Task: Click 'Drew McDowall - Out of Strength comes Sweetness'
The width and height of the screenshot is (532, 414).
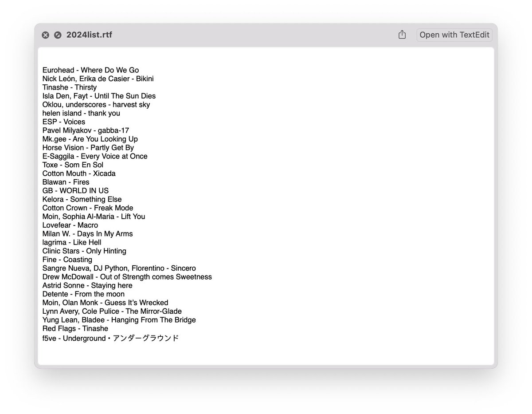Action: pos(127,277)
